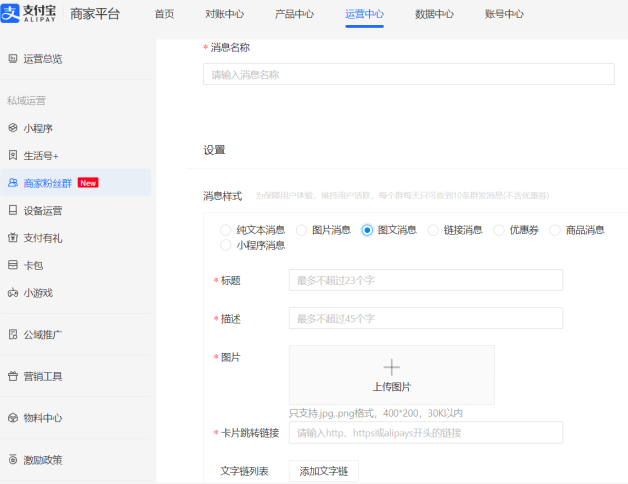Click 添加文字链 button
Viewport: 628px width, 484px height.
[x=323, y=471]
